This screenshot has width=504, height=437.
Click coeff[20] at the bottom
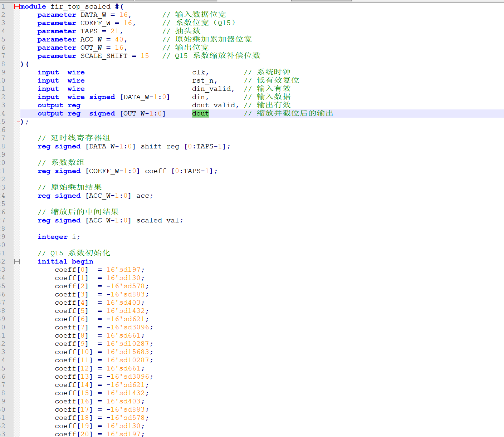[x=74, y=434]
